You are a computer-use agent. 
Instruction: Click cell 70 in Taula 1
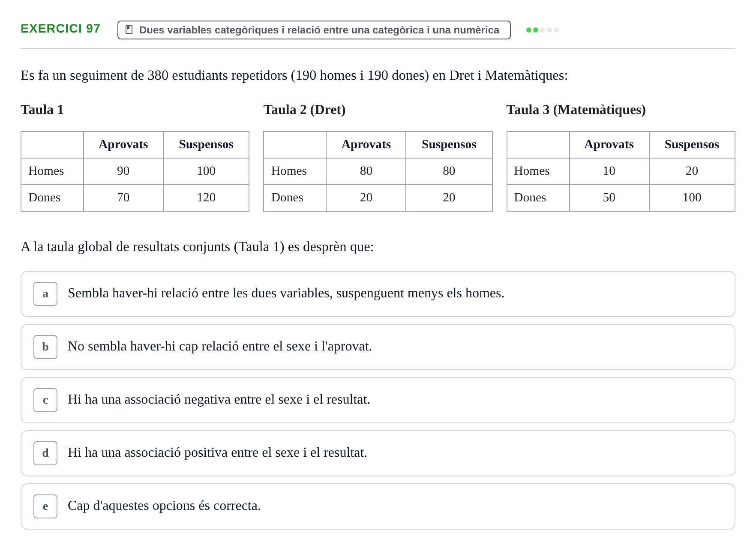pyautogui.click(x=123, y=198)
